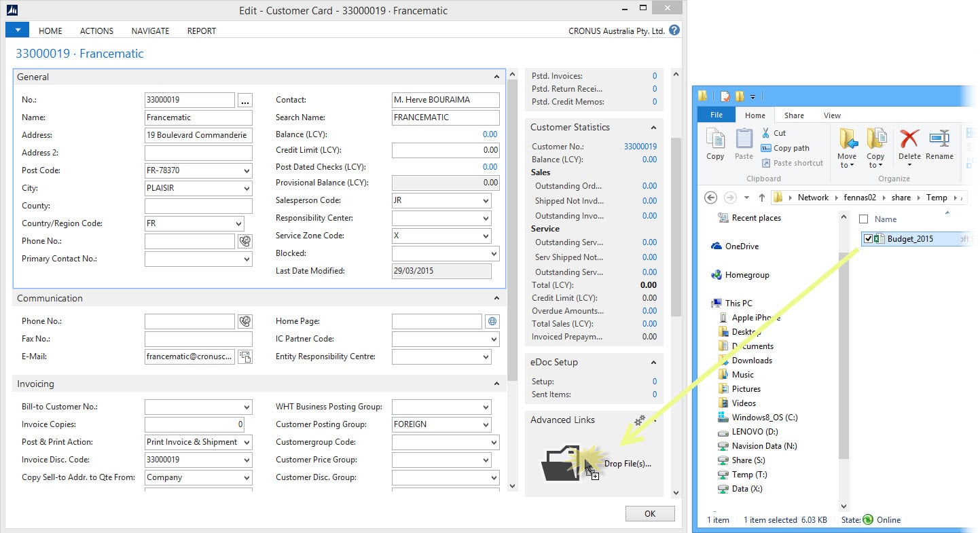980x533 pixels.
Task: Click Copy path in Explorer ribbon
Action: [785, 148]
